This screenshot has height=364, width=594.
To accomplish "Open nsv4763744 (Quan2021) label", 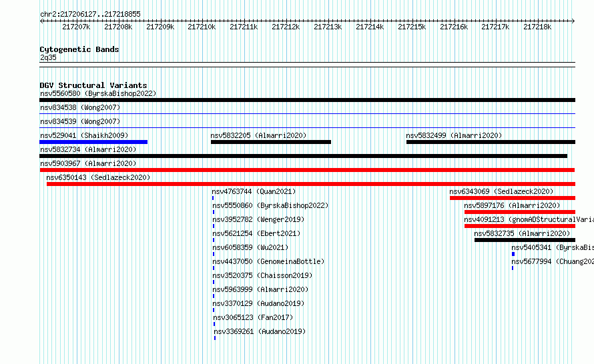I will (254, 191).
